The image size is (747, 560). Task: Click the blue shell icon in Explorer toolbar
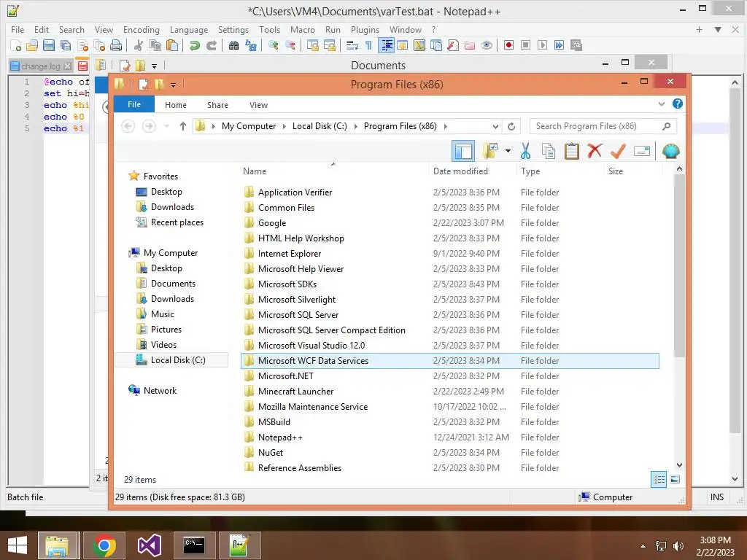click(x=671, y=152)
